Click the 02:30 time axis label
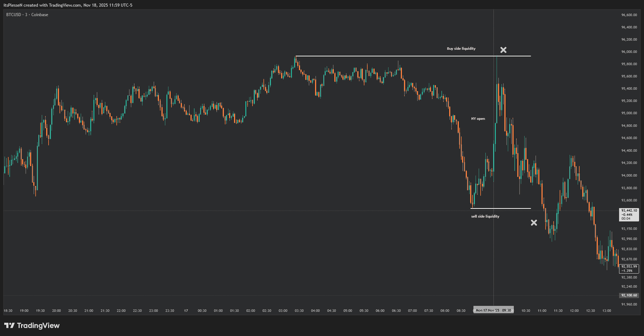 click(x=267, y=310)
